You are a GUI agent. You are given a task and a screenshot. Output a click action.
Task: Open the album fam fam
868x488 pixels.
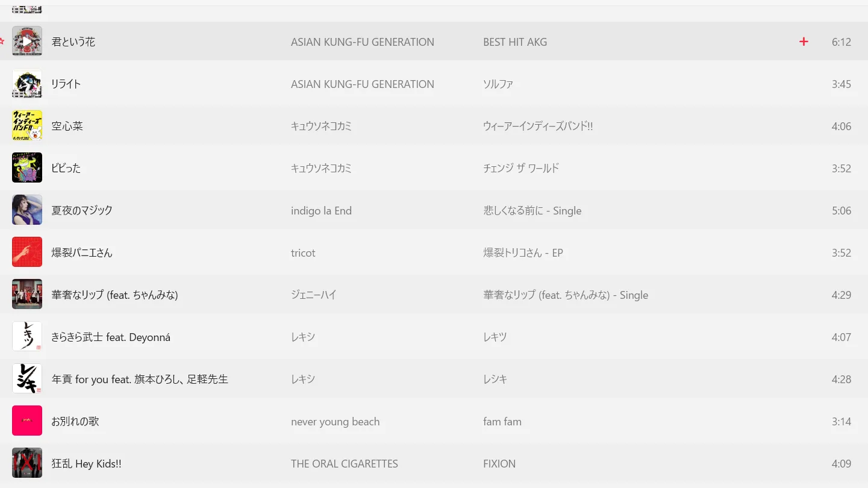click(502, 422)
